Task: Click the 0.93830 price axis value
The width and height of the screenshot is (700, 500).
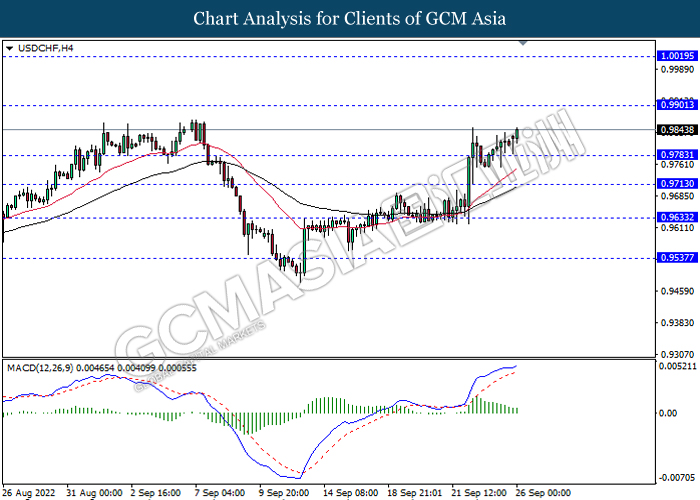Action: pos(677,322)
